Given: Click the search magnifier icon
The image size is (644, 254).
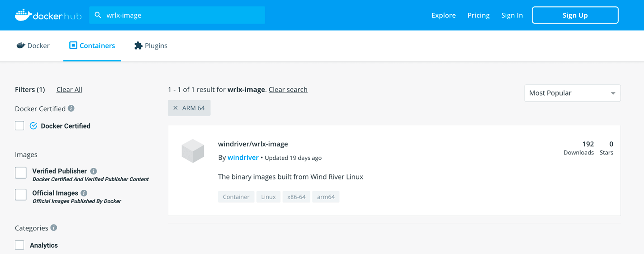Looking at the screenshot, I should 98,15.
